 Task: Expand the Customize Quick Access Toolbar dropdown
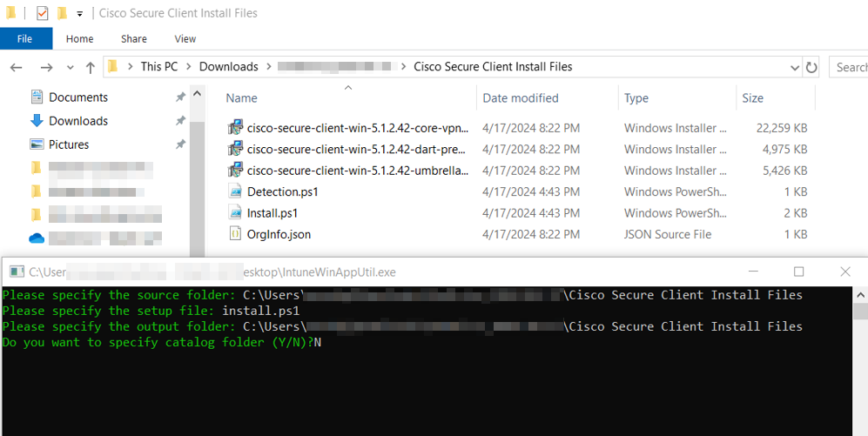click(80, 14)
